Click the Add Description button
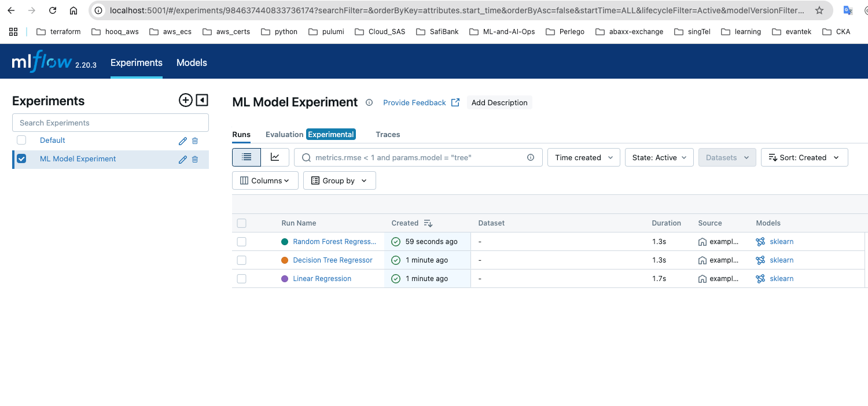This screenshot has width=868, height=406. tap(499, 102)
